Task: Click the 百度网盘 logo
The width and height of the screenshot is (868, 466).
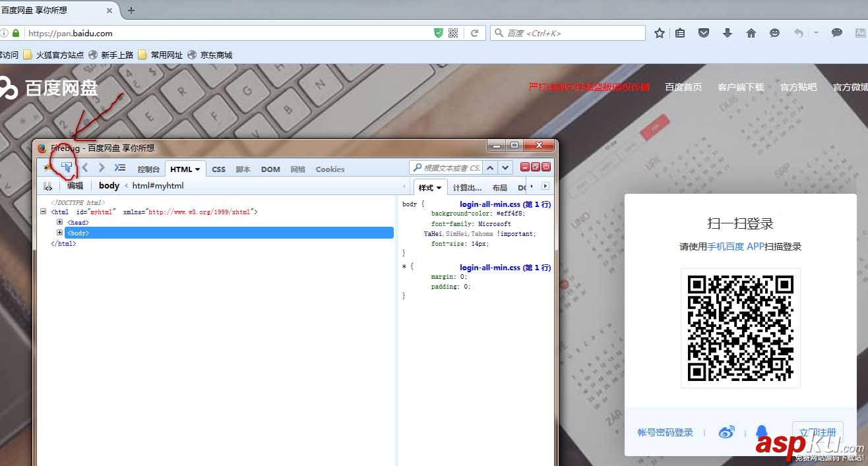Action: pyautogui.click(x=53, y=88)
